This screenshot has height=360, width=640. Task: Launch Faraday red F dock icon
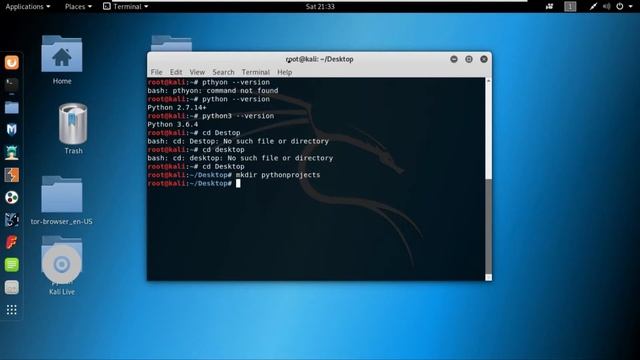click(11, 242)
